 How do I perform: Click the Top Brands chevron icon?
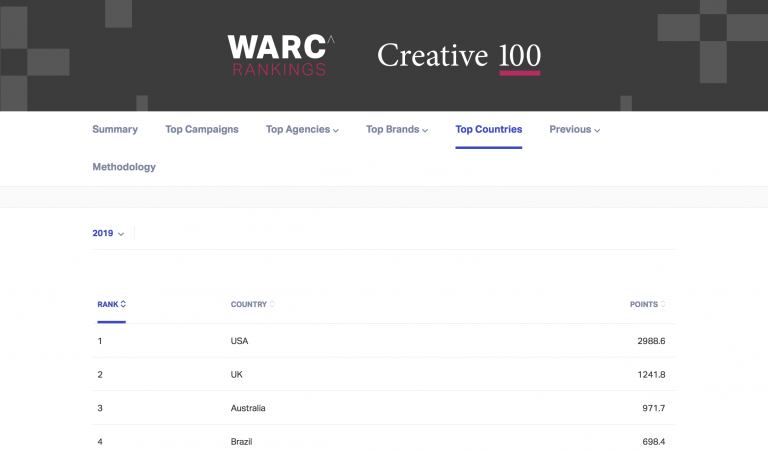point(425,130)
